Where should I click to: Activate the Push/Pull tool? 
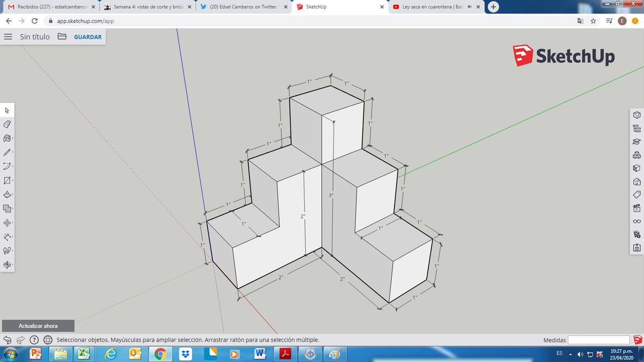tap(7, 195)
